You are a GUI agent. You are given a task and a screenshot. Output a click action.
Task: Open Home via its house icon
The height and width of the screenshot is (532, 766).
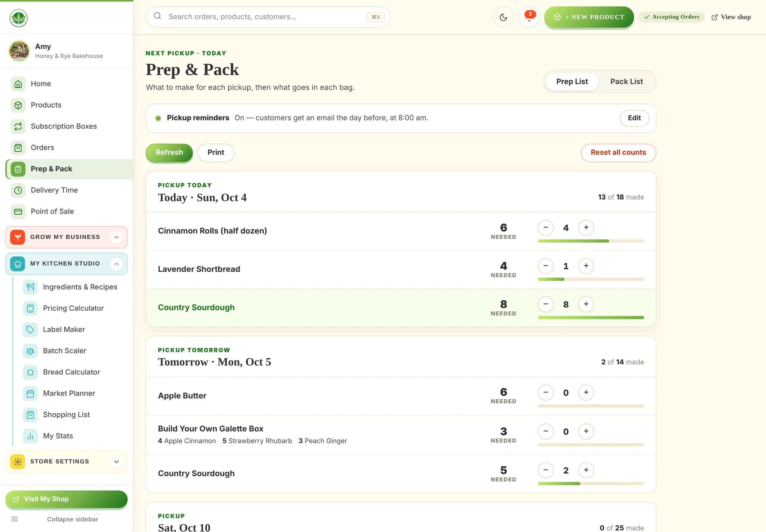18,84
